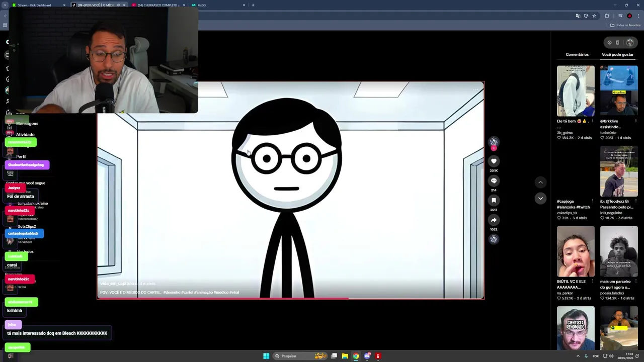Viewport: 644px width, 362px height.
Task: Open the brkklive assistindo video thumbnail
Action: (x=619, y=91)
